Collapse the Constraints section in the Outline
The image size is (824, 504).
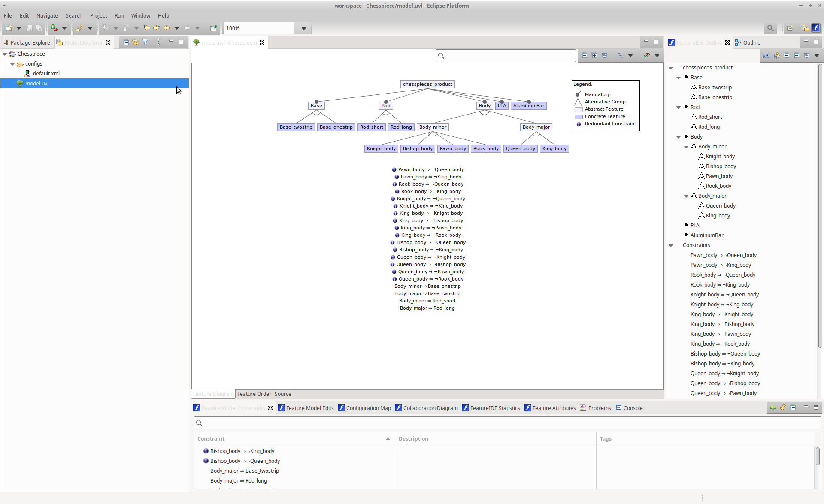pyautogui.click(x=671, y=245)
